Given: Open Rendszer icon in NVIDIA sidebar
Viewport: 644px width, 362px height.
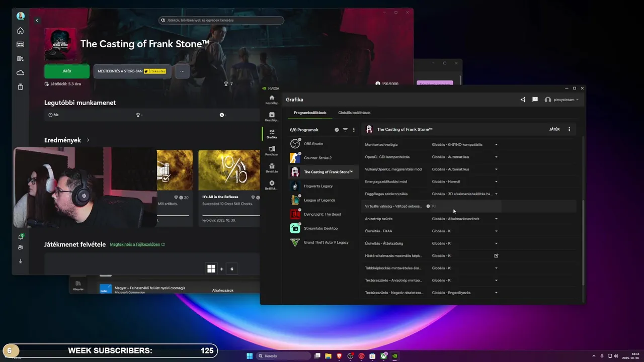Looking at the screenshot, I should [272, 150].
